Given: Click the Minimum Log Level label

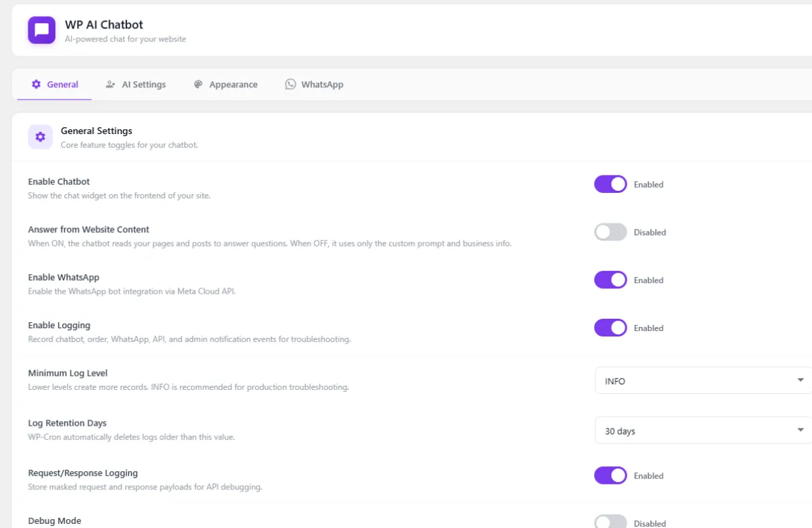Looking at the screenshot, I should [x=68, y=373].
